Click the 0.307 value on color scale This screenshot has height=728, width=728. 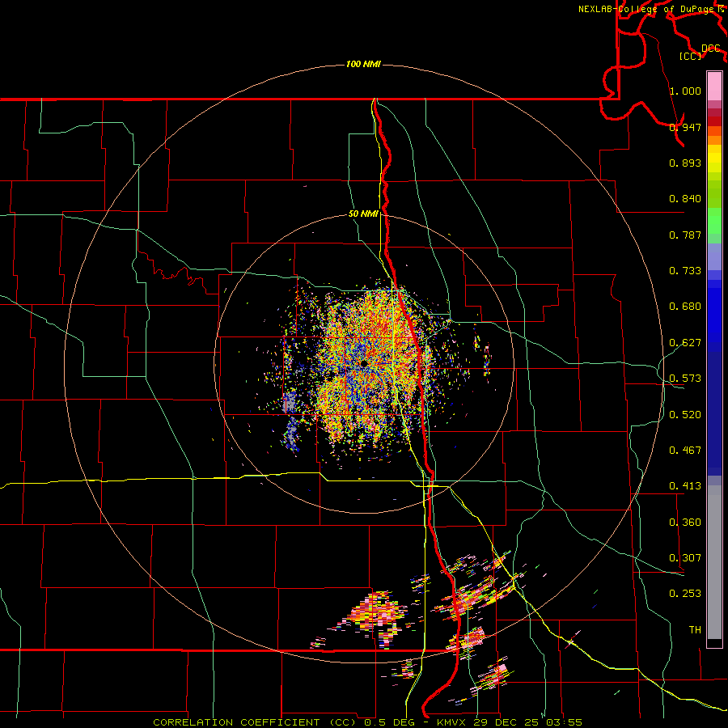(685, 558)
